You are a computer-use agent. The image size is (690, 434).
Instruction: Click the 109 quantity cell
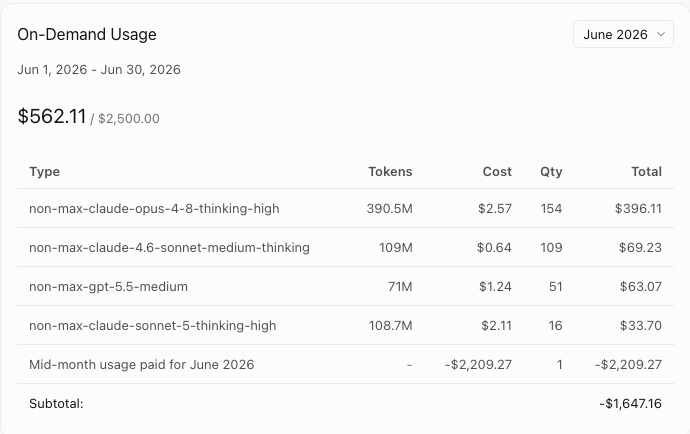coord(551,247)
